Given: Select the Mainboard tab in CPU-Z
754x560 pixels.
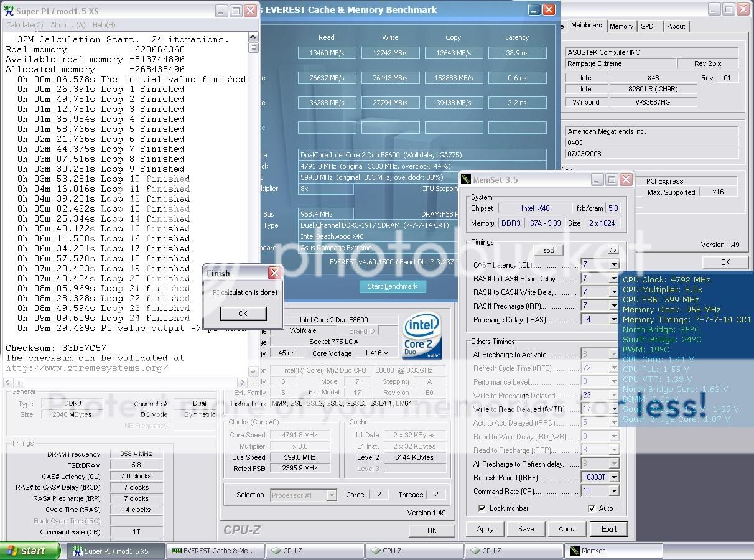Looking at the screenshot, I should pyautogui.click(x=587, y=25).
